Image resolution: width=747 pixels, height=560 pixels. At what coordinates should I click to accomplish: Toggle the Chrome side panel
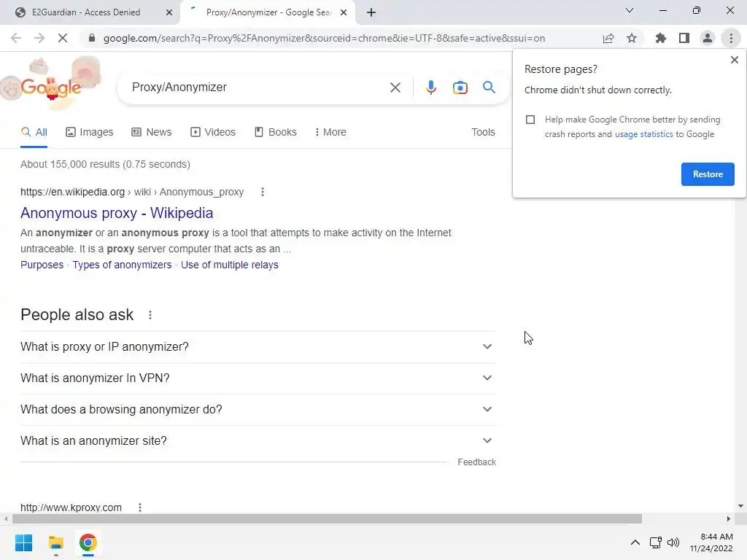coord(684,38)
